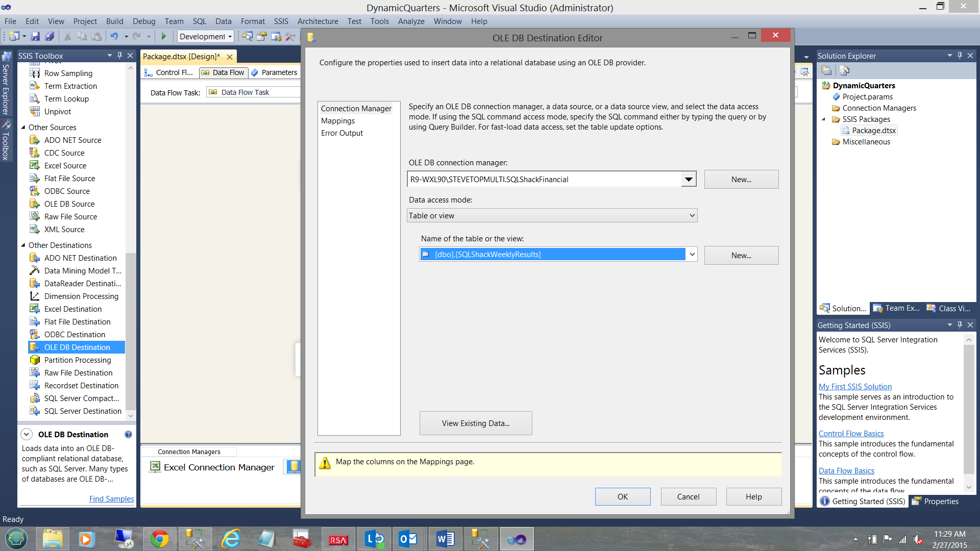Collapse the OLE DB Destination description panel
This screenshot has width=980, height=551.
[27, 435]
